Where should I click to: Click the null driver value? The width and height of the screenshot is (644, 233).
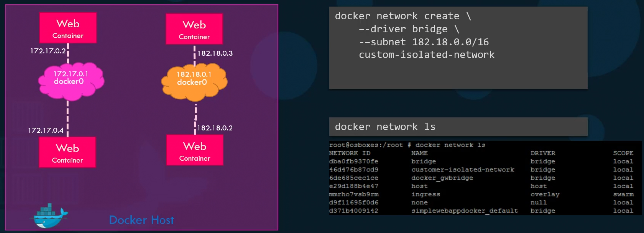(539, 203)
